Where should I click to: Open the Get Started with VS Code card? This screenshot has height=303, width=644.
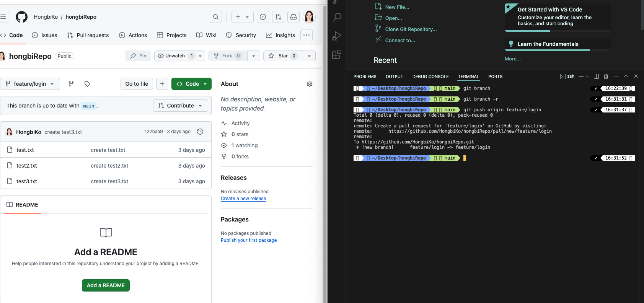(x=558, y=17)
